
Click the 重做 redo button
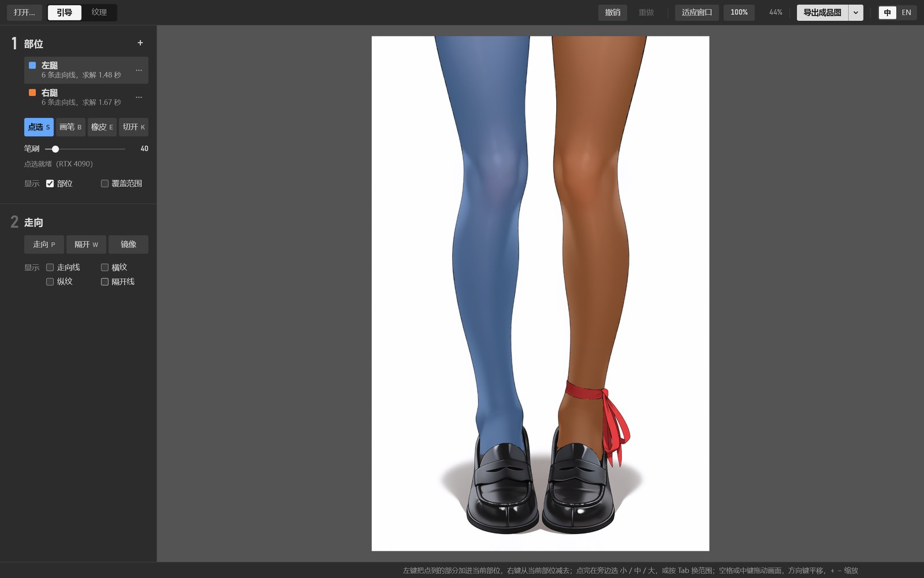click(646, 12)
